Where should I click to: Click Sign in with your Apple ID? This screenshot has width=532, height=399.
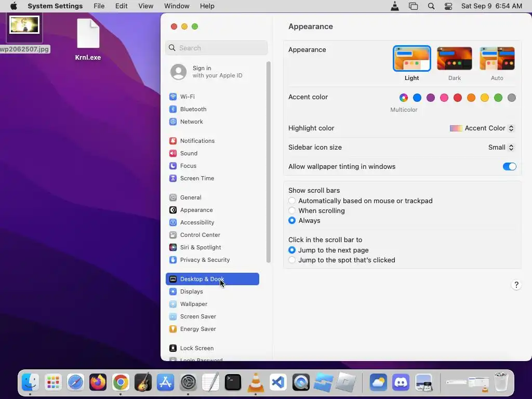212,72
